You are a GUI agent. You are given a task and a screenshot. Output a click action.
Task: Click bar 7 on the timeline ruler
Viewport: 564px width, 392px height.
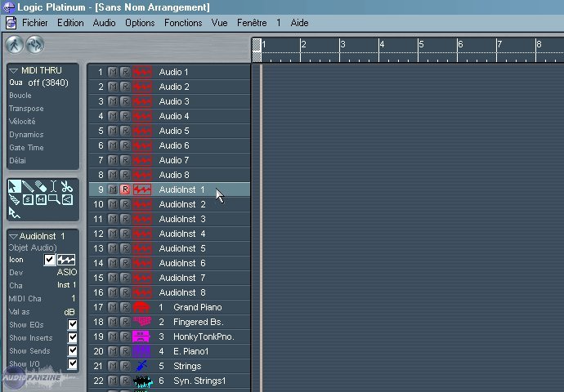[499, 45]
